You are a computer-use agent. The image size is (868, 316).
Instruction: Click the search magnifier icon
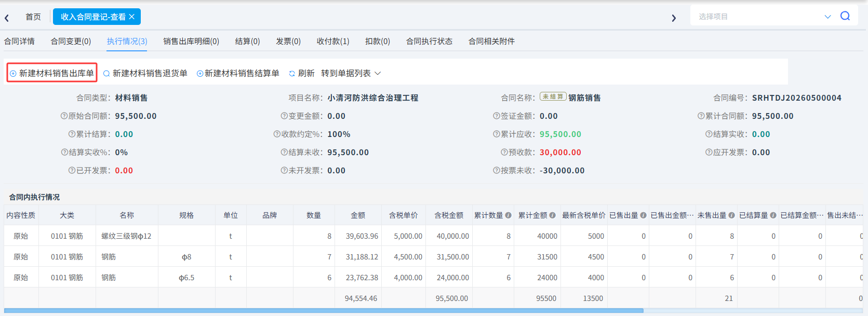coord(845,16)
